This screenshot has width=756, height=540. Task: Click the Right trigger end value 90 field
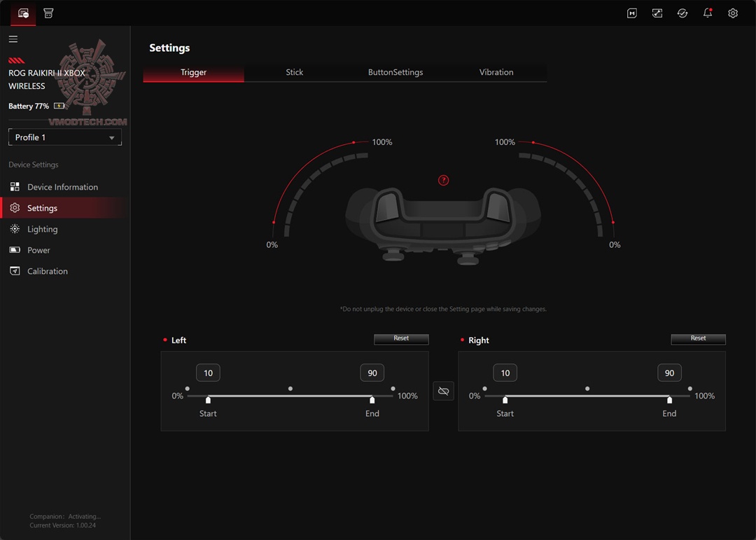[669, 373]
